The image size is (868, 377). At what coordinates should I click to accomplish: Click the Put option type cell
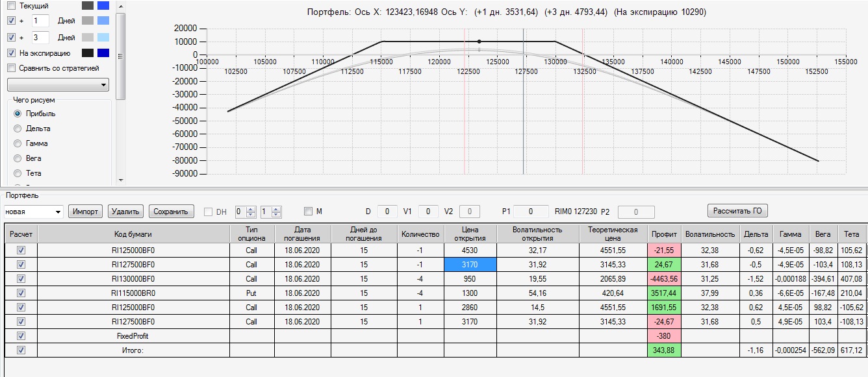(x=251, y=293)
